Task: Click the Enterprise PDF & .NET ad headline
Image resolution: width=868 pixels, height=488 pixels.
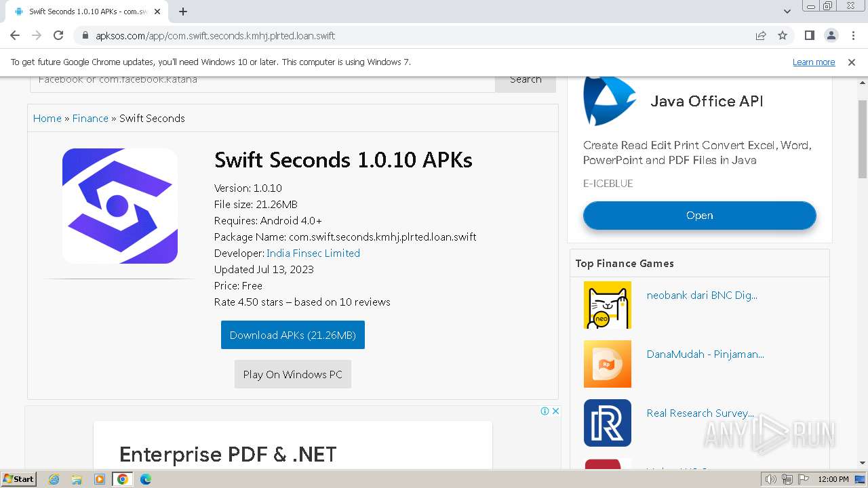Action: [228, 454]
